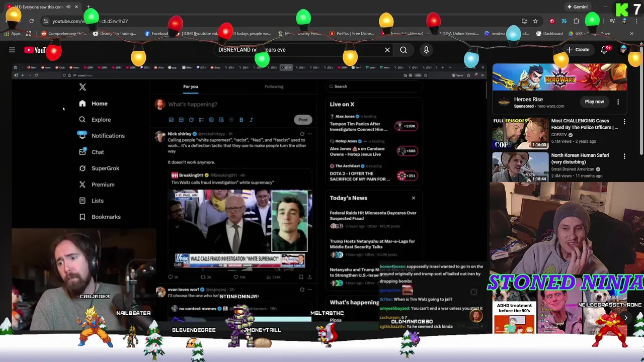Click the Grok icon in X composer
The height and width of the screenshot is (362, 644).
191,120
